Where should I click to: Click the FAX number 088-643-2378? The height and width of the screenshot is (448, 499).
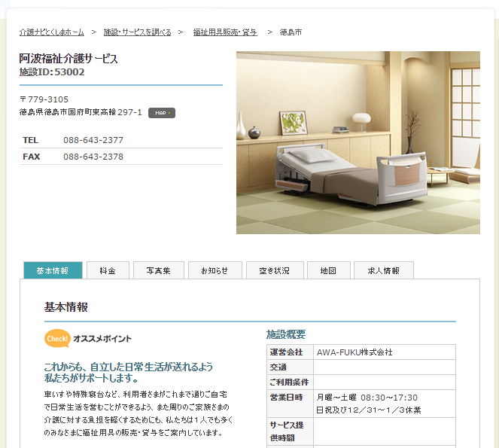click(93, 157)
